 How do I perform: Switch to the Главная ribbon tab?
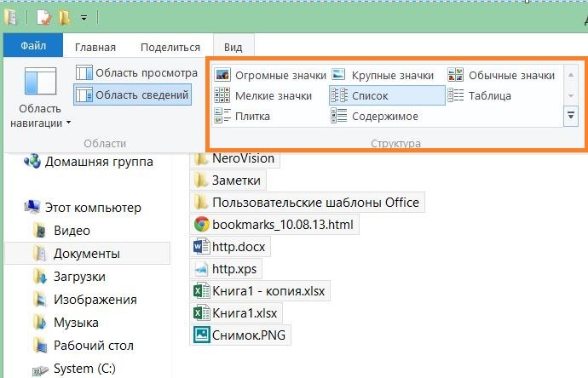coord(95,48)
